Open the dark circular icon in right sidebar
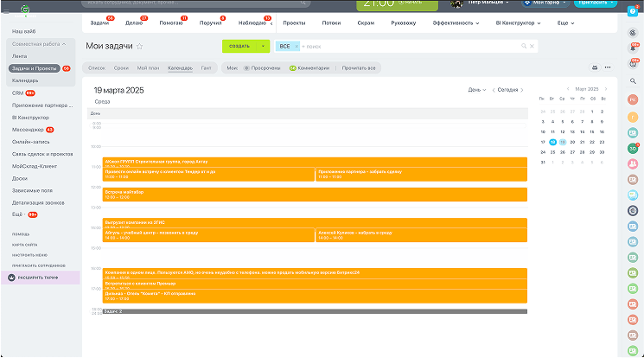Viewport: 644px width, 358px height. 633,210
